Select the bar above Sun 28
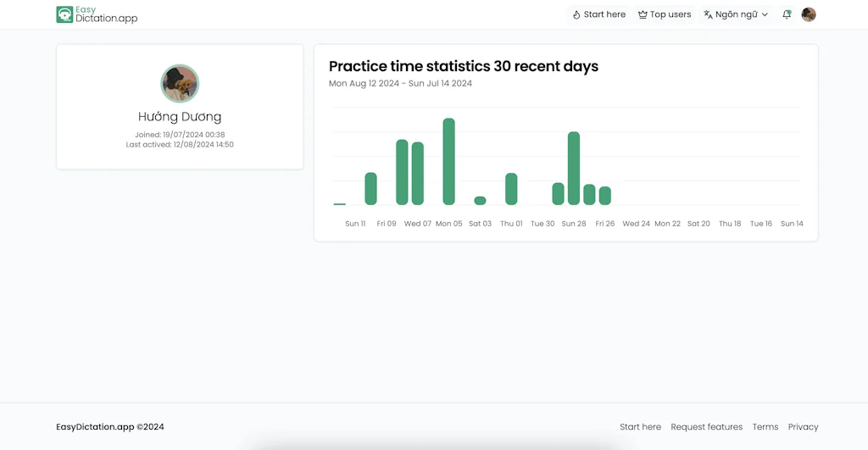This screenshot has width=868, height=450. tap(574, 168)
